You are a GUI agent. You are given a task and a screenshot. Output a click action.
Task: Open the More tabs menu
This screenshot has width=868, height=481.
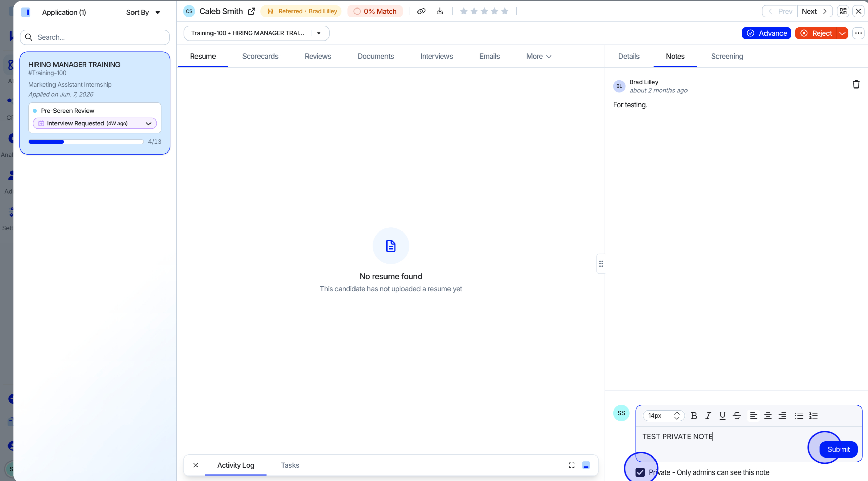[x=538, y=56]
